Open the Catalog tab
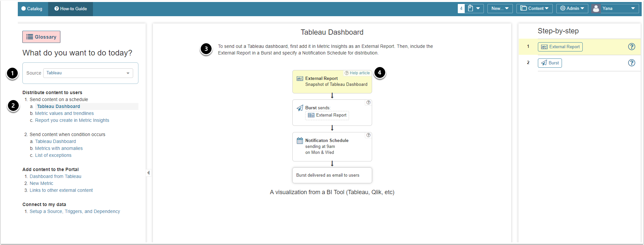This screenshot has height=245, width=644. pos(32,9)
